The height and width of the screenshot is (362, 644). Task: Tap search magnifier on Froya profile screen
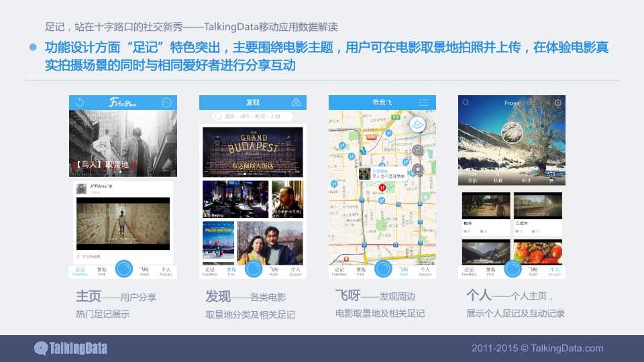pos(466,103)
